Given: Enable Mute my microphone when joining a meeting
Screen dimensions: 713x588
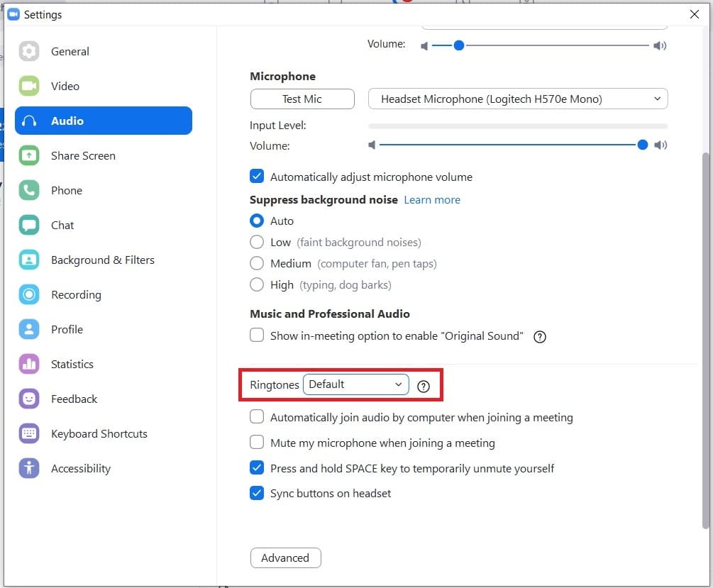Looking at the screenshot, I should tap(256, 443).
